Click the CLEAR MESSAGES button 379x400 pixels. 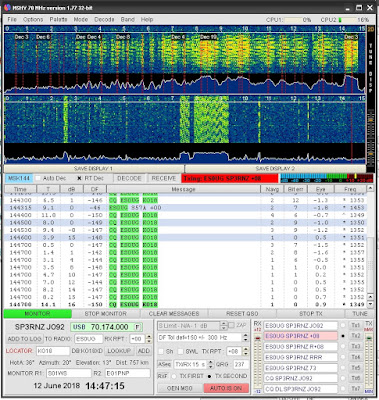coord(174,314)
